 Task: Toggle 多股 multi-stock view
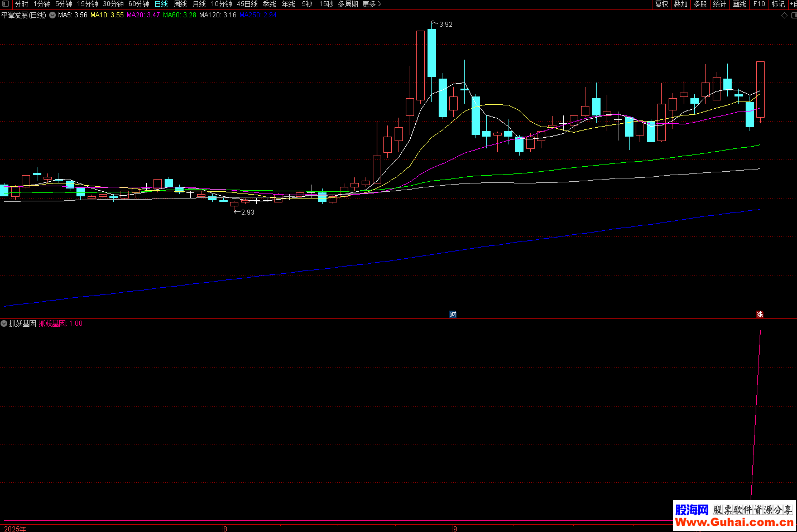tap(700, 4)
